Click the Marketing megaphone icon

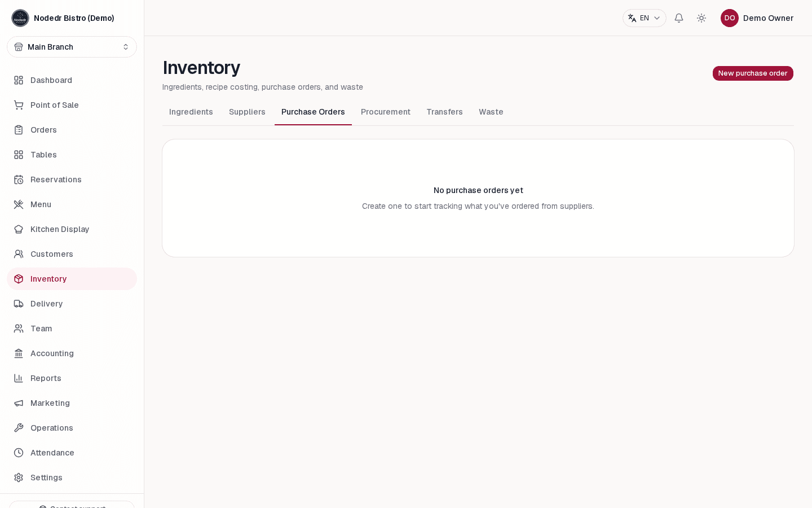coord(19,403)
